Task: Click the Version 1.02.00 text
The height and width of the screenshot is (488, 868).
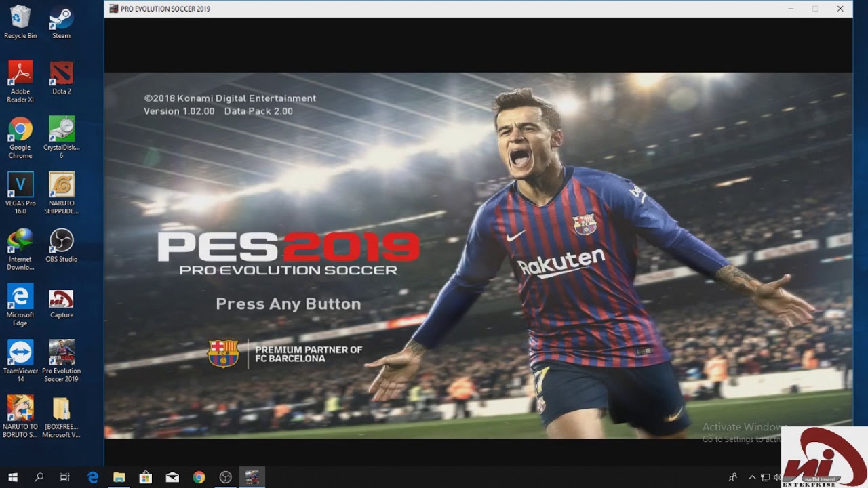Action: pos(179,111)
